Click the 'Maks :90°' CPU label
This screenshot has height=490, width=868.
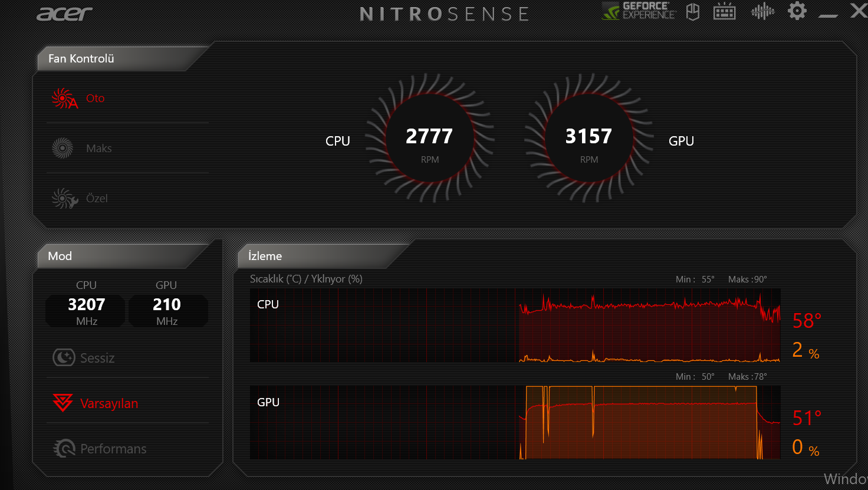tap(748, 279)
